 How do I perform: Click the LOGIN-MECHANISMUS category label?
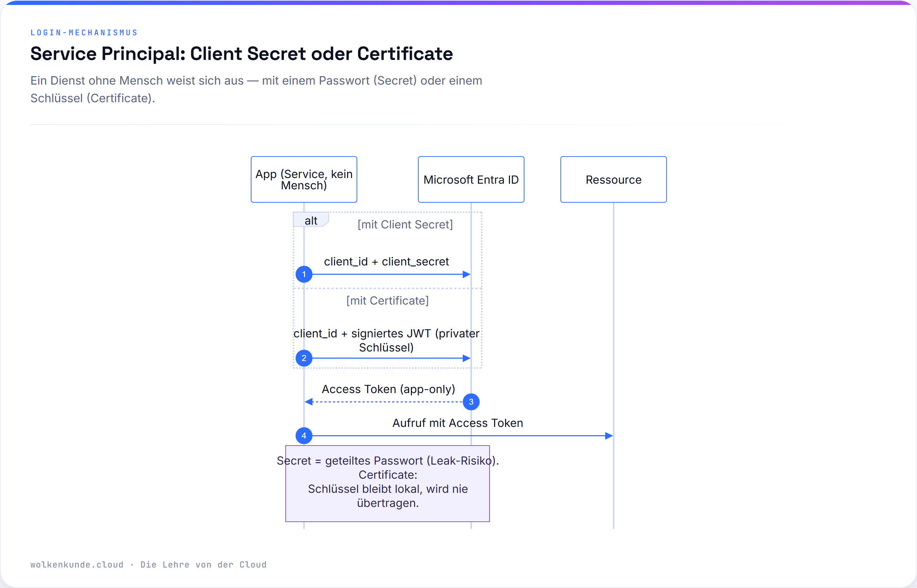pyautogui.click(x=84, y=32)
